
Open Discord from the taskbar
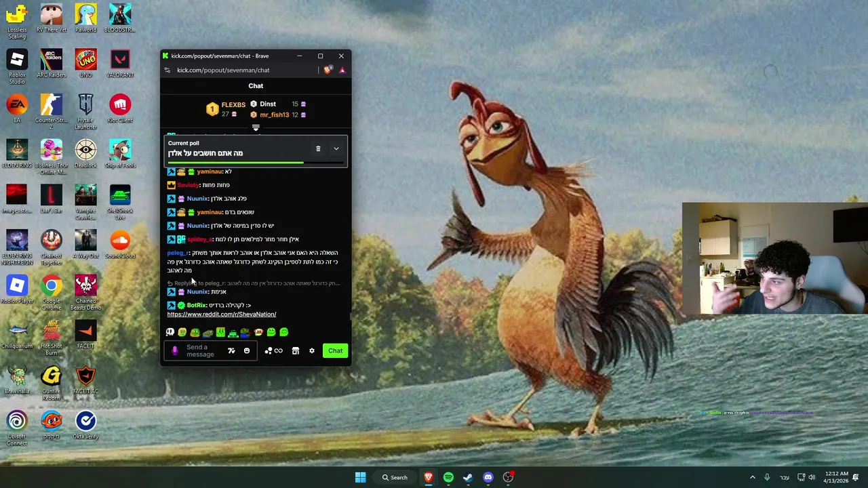(x=488, y=477)
